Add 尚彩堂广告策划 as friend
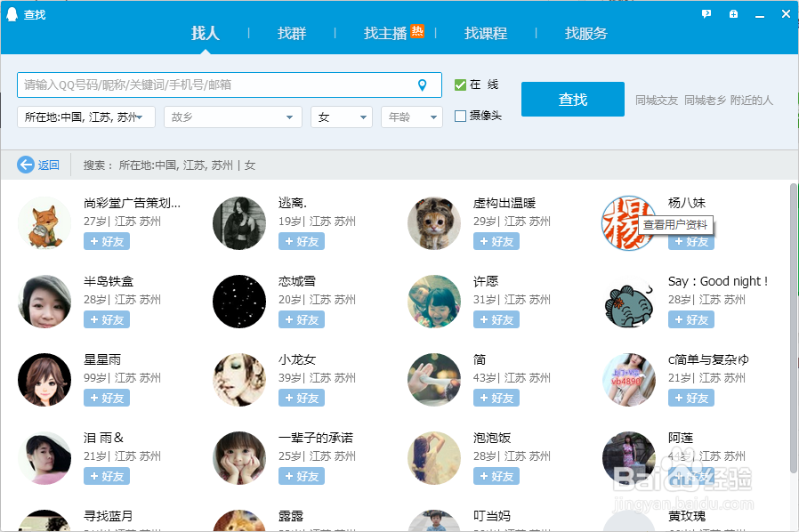This screenshot has height=532, width=799. point(107,241)
